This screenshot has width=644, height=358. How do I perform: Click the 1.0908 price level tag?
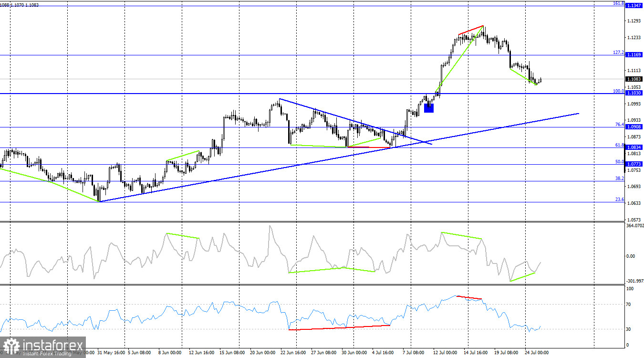click(634, 127)
